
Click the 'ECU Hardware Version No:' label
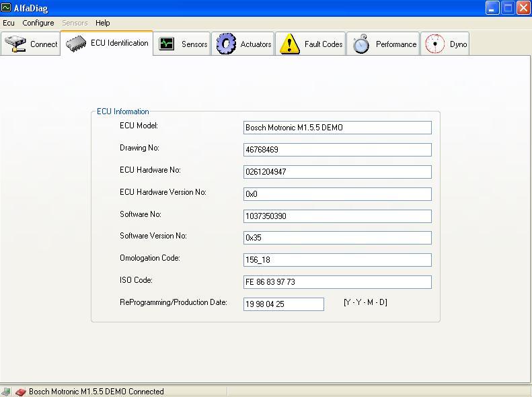pos(163,192)
